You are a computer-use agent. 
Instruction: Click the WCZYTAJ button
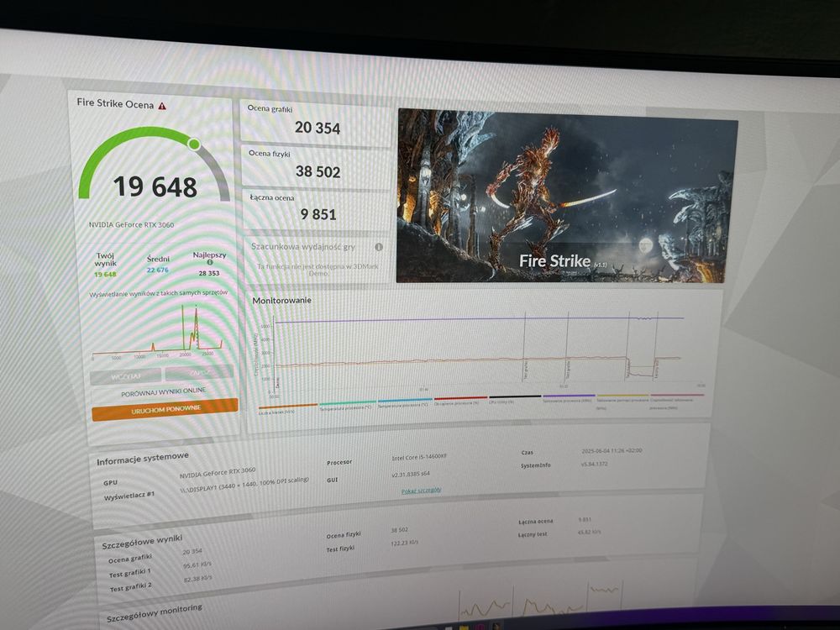[x=126, y=376]
